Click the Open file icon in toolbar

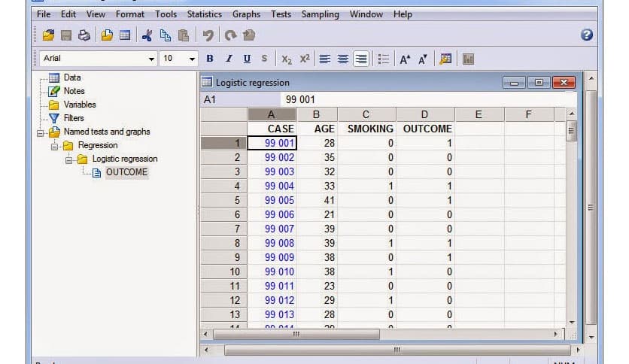coord(48,35)
